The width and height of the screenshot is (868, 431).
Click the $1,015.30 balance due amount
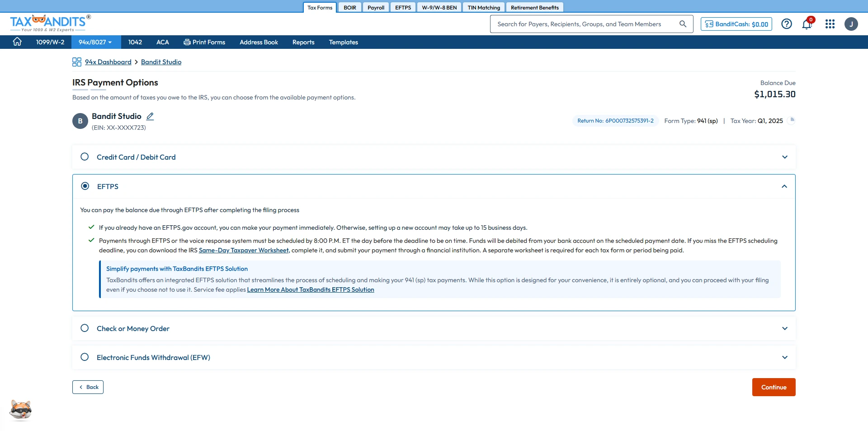pyautogui.click(x=775, y=94)
